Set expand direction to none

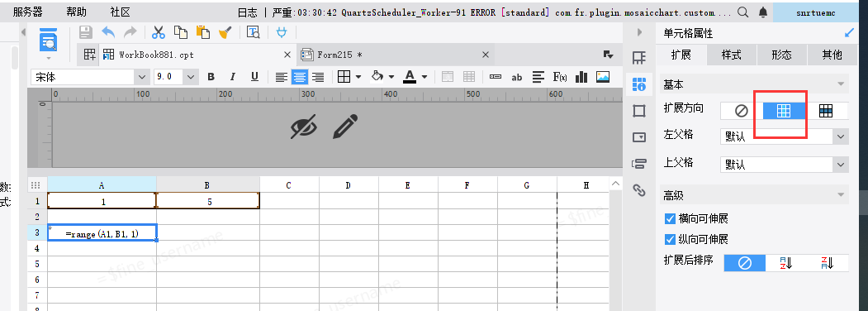coord(742,111)
